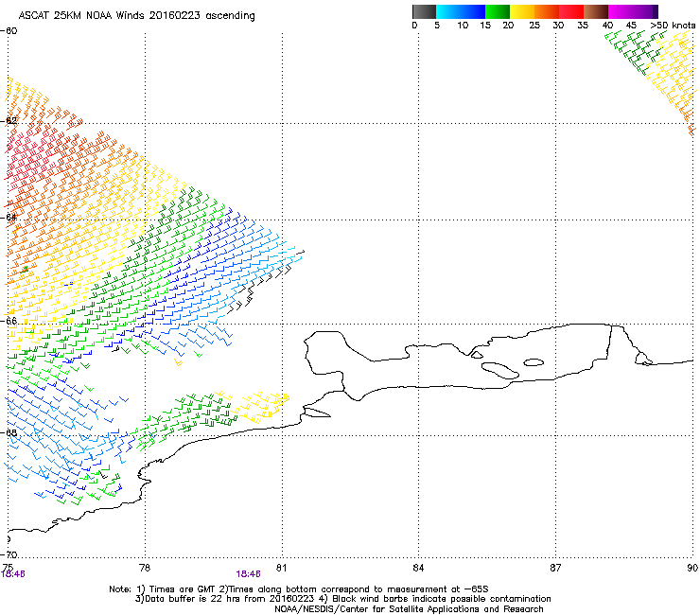Image resolution: width=700 pixels, height=615 pixels.
Task: Click the gray 0-5 knots color segment
Action: pos(424,11)
